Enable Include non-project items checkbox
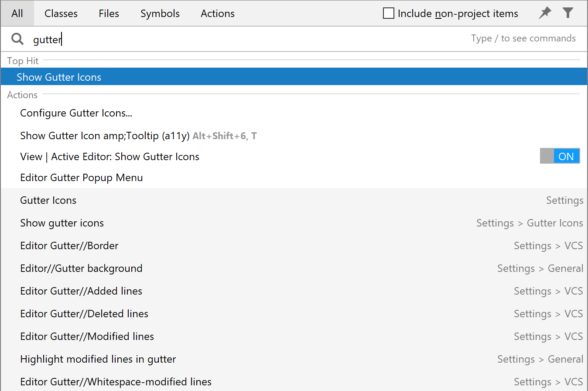 (388, 14)
